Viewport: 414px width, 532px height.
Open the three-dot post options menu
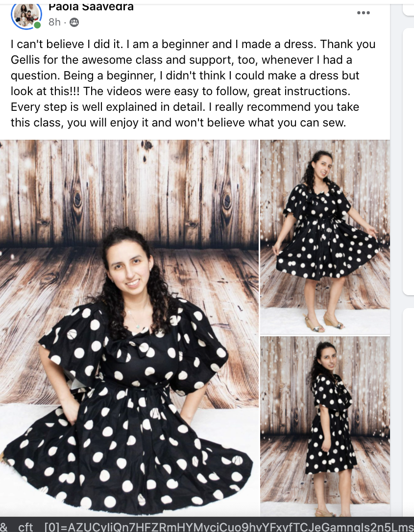(x=363, y=13)
